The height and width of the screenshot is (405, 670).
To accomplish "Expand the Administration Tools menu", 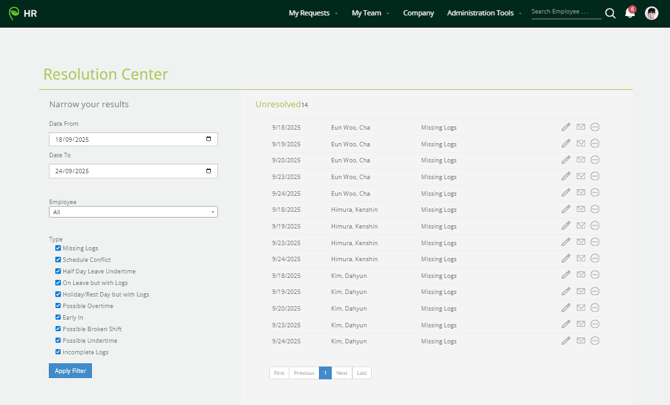I will (x=484, y=13).
